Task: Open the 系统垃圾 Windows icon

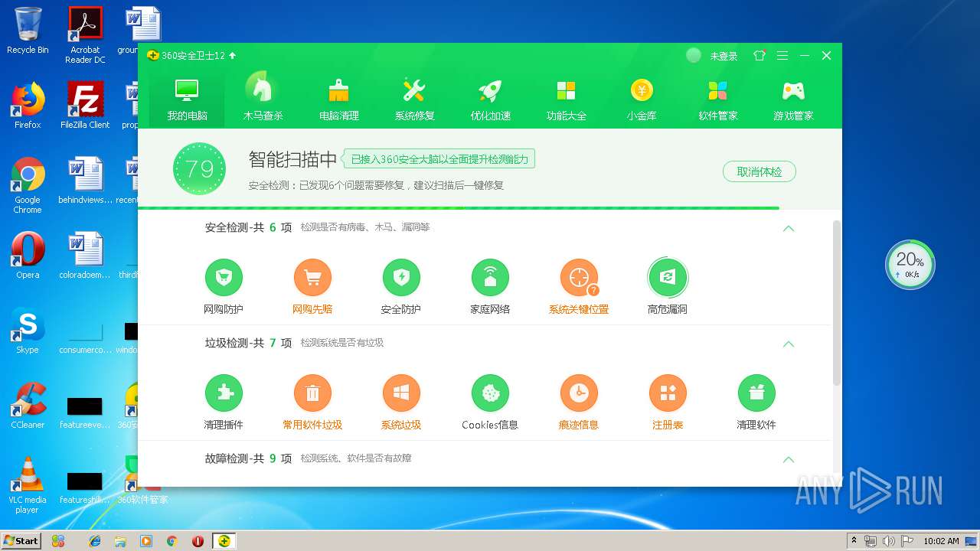Action: (x=401, y=393)
